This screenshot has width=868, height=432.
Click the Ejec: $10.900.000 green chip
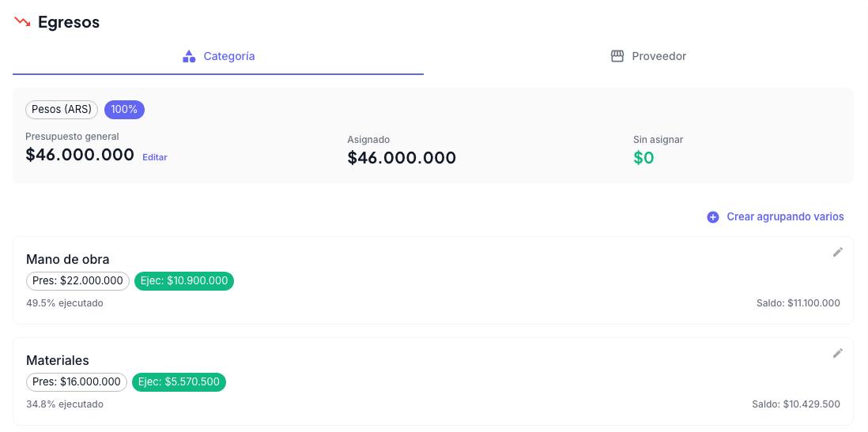(184, 281)
